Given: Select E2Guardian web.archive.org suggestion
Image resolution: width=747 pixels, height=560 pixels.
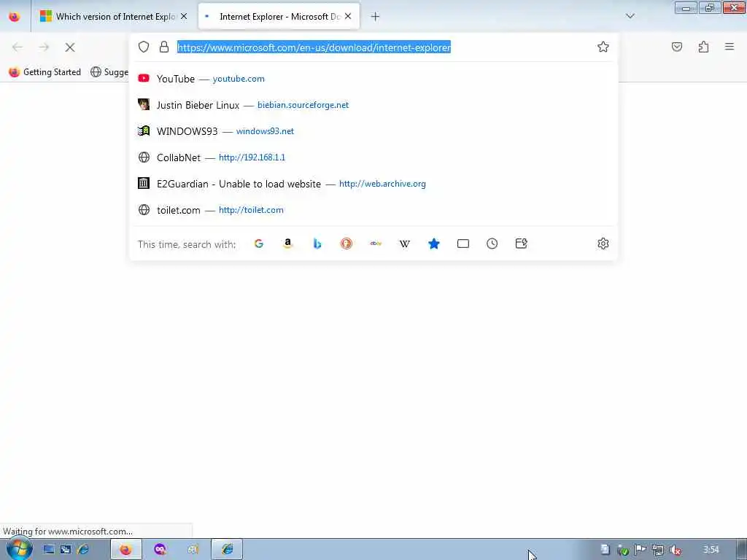Looking at the screenshot, I should pos(373,184).
